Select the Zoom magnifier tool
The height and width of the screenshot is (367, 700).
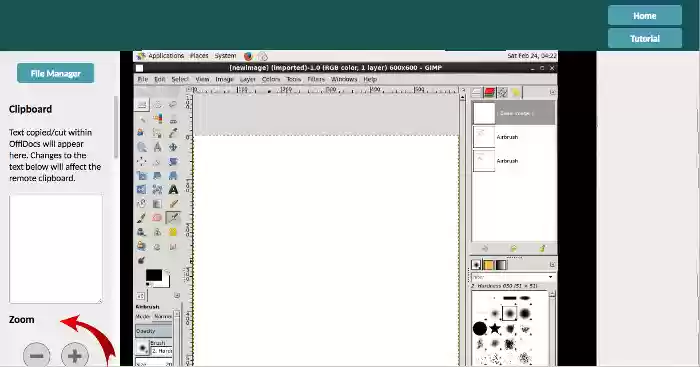click(x=142, y=147)
